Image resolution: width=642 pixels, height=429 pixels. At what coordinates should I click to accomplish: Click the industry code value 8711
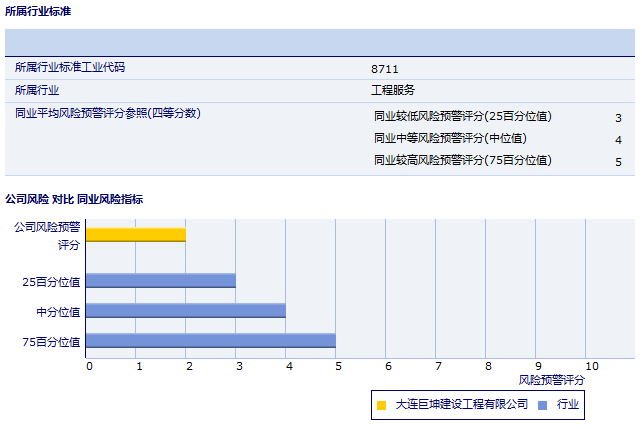tap(384, 69)
